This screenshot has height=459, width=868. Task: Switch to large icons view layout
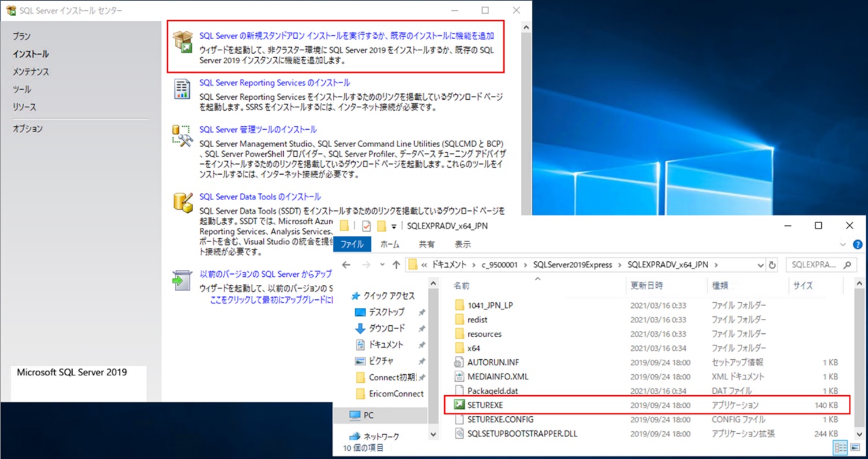tap(855, 448)
